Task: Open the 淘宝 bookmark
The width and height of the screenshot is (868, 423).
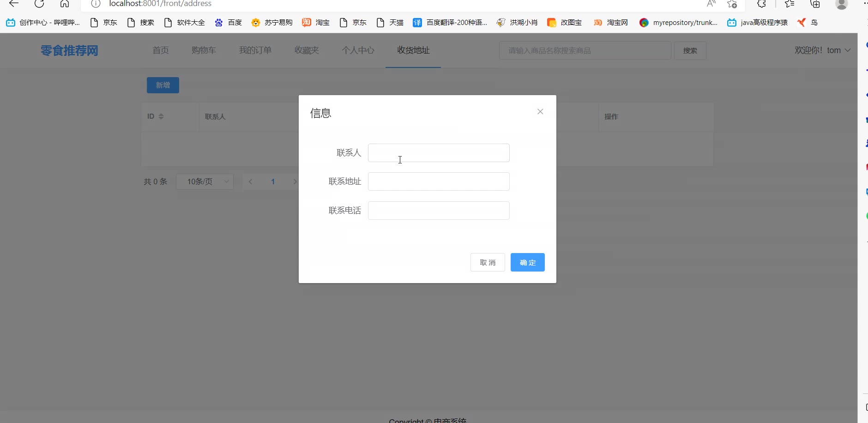Action: tap(316, 23)
